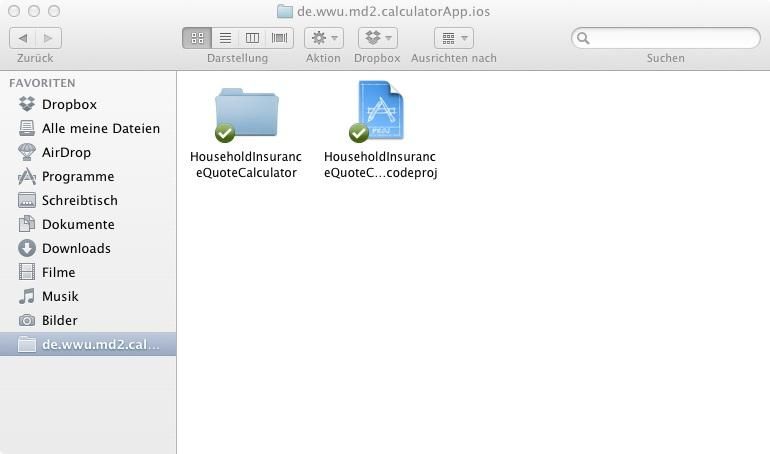This screenshot has height=454, width=770.
Task: Open the Aktion gear dropdown
Action: [324, 38]
